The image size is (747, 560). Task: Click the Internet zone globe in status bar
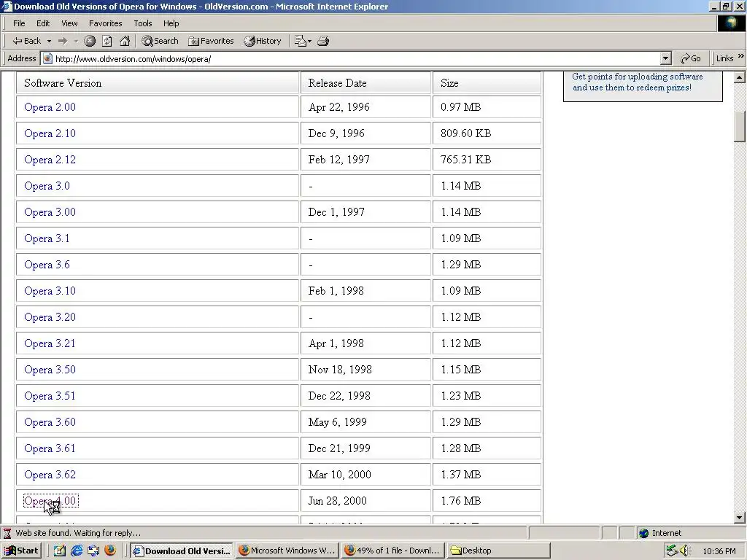(x=643, y=533)
